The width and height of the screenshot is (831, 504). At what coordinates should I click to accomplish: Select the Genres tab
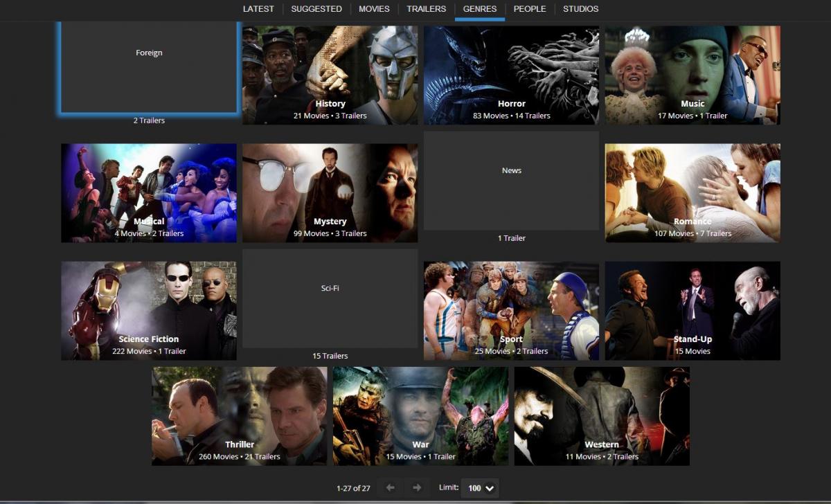480,9
